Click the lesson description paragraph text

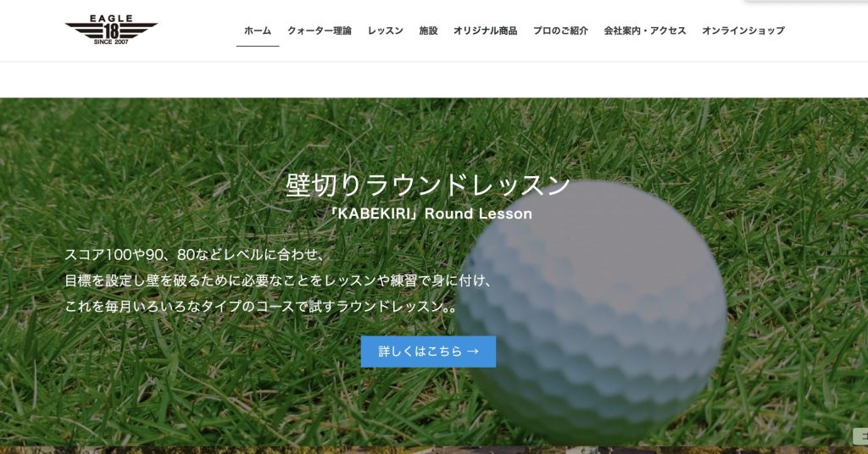(278, 280)
